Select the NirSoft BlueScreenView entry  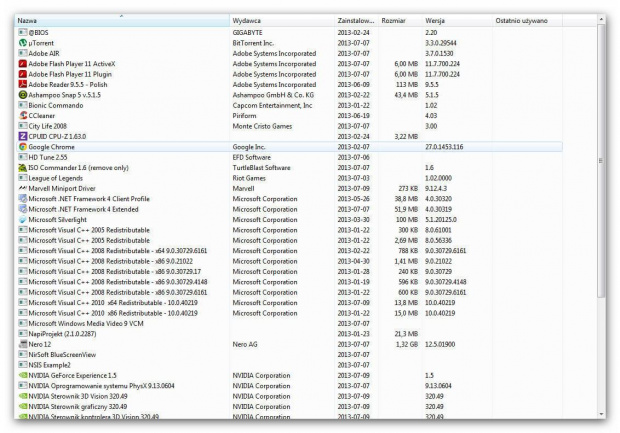tap(288, 354)
